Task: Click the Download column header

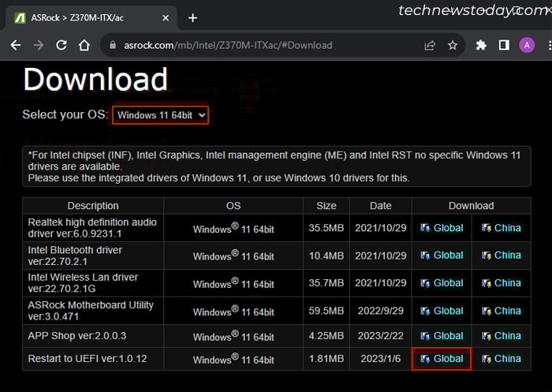Action: 471,206
